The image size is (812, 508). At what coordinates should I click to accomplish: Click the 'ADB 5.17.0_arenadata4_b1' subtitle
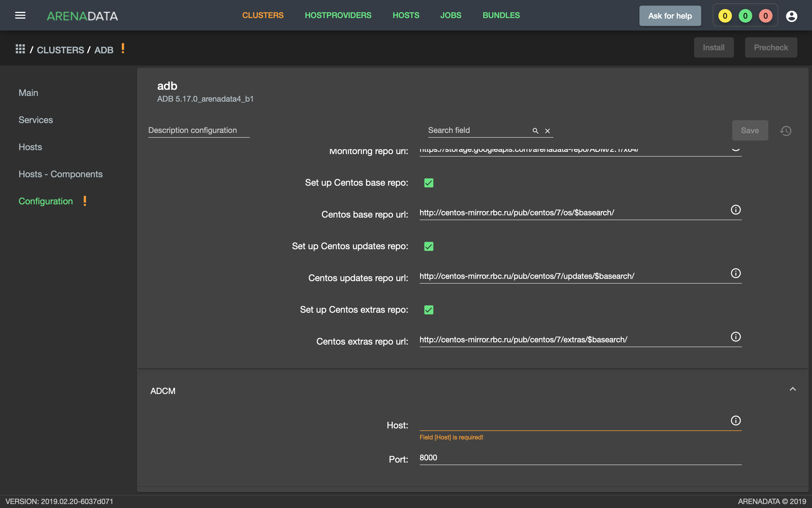(x=205, y=99)
